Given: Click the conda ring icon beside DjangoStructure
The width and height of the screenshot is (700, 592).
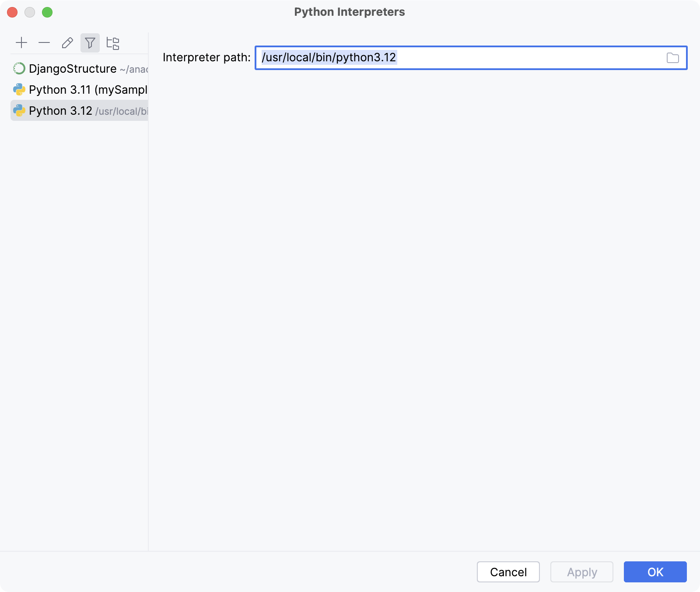Looking at the screenshot, I should coord(19,68).
